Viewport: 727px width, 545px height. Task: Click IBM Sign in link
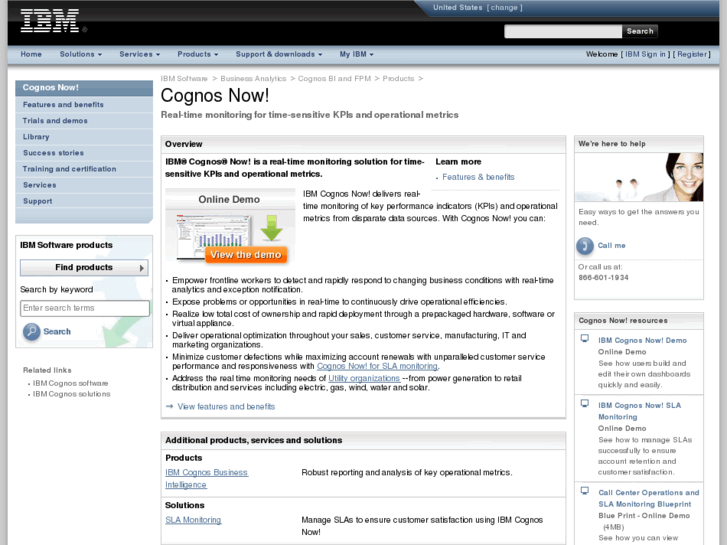(x=645, y=54)
